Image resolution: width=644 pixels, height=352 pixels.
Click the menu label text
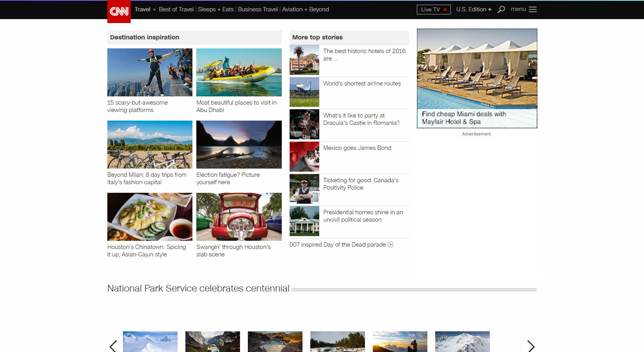click(518, 9)
